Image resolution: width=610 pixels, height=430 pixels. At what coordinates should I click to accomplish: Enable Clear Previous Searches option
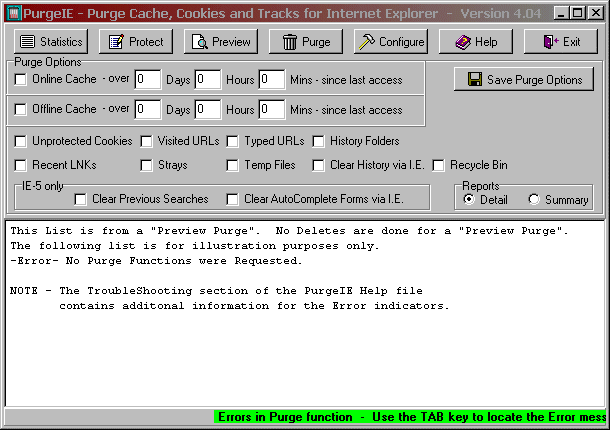[81, 199]
